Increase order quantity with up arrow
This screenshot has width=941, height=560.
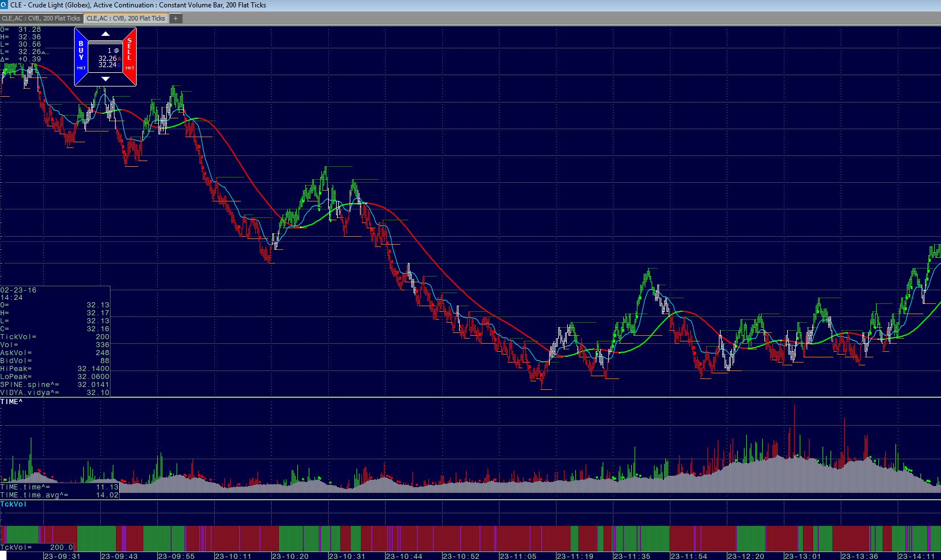pos(105,34)
